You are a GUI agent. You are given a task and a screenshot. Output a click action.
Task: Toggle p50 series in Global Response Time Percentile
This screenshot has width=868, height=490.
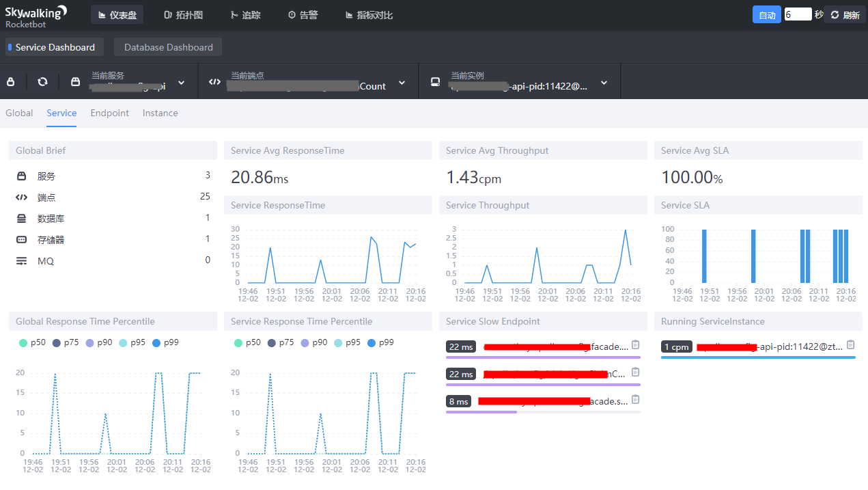32,342
